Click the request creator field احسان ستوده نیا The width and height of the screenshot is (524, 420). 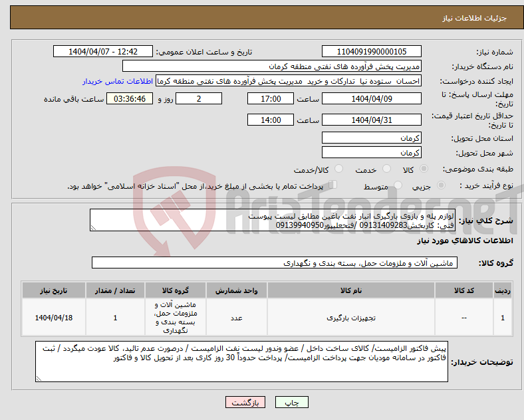coord(289,81)
